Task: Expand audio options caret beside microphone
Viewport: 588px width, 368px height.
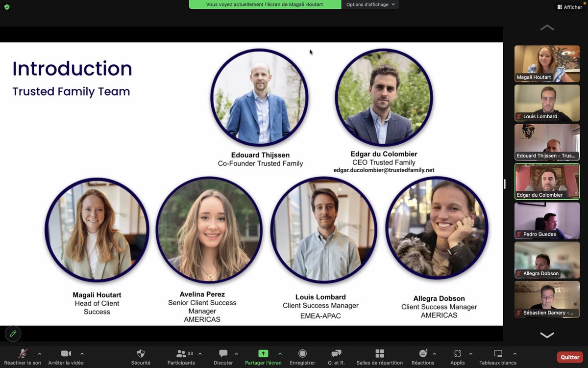Action: (40, 353)
